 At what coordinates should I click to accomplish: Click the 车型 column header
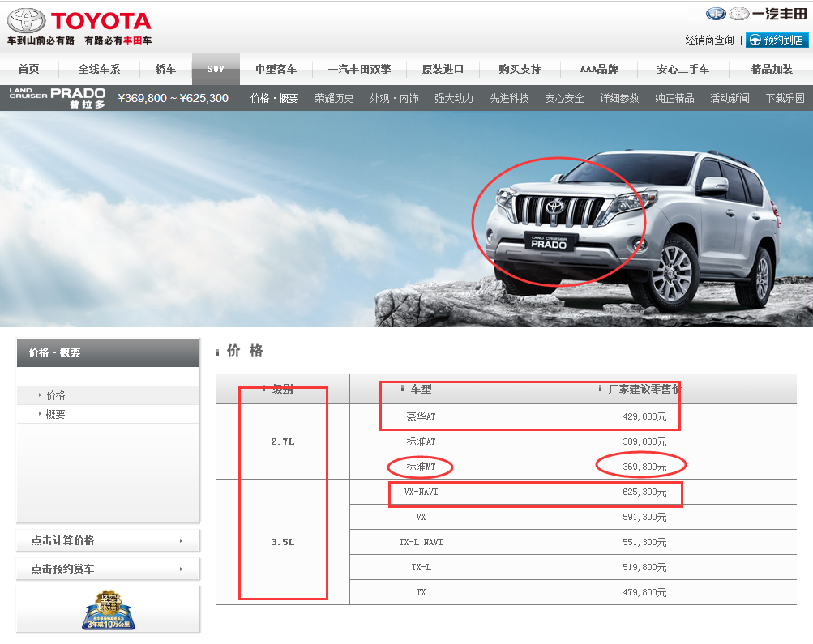pyautogui.click(x=421, y=389)
